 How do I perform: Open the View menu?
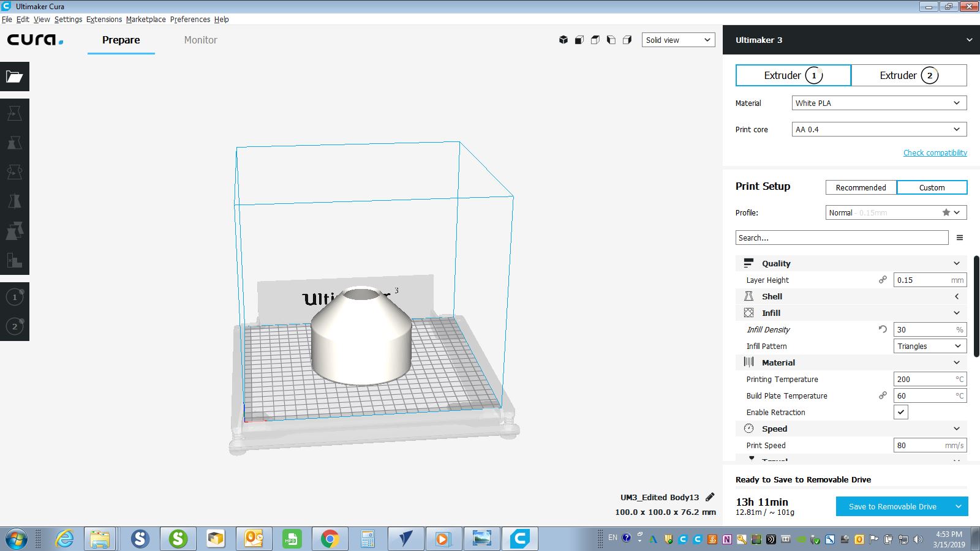42,19
